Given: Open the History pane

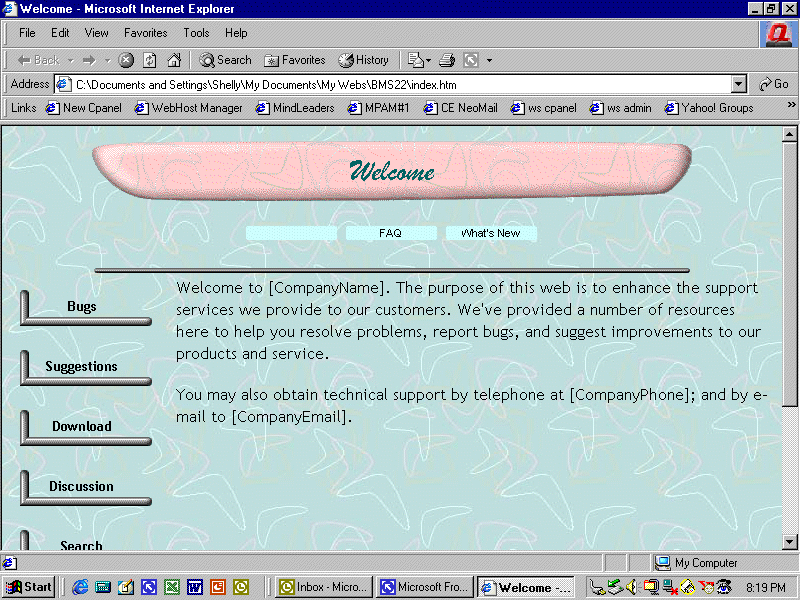Looking at the screenshot, I should pos(363,60).
